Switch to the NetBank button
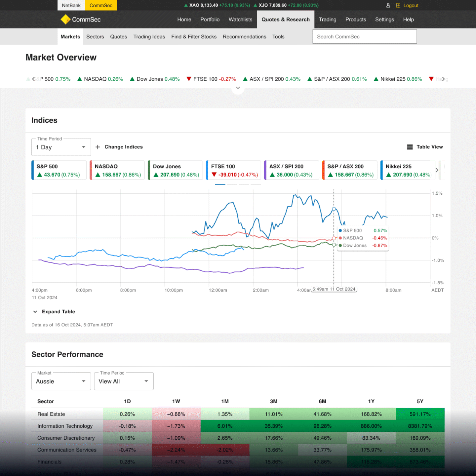Screen dimensions: 476x476 [71, 5]
